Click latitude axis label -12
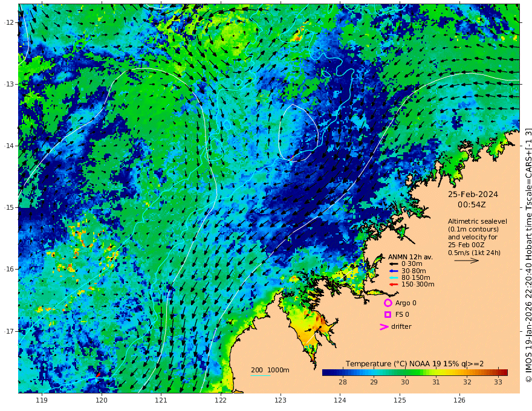This screenshot has height=411, width=532. (8, 22)
